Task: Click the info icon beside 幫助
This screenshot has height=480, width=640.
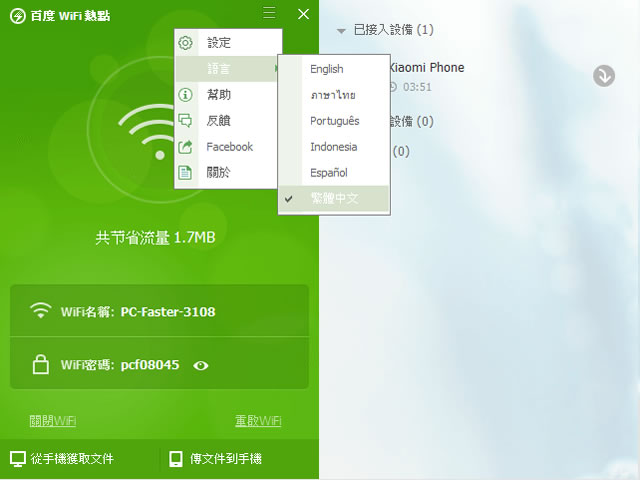Action: [185, 95]
